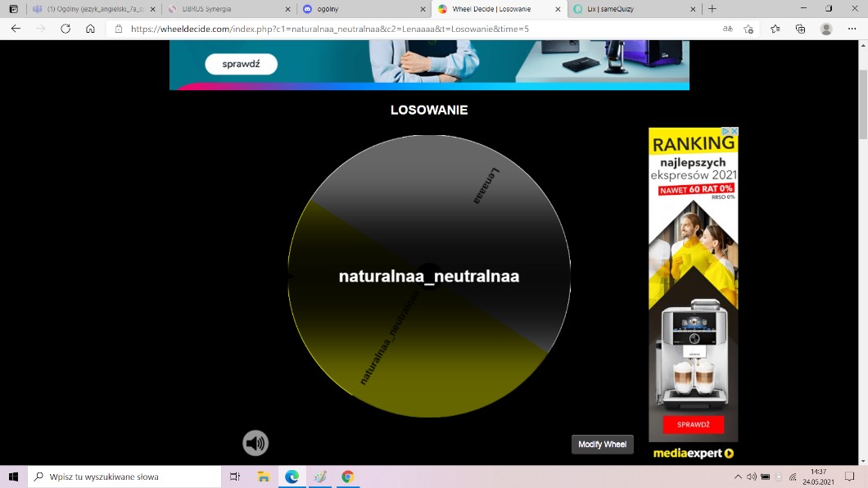Show hidden system tray icons
The width and height of the screenshot is (868, 488).
[x=739, y=477]
